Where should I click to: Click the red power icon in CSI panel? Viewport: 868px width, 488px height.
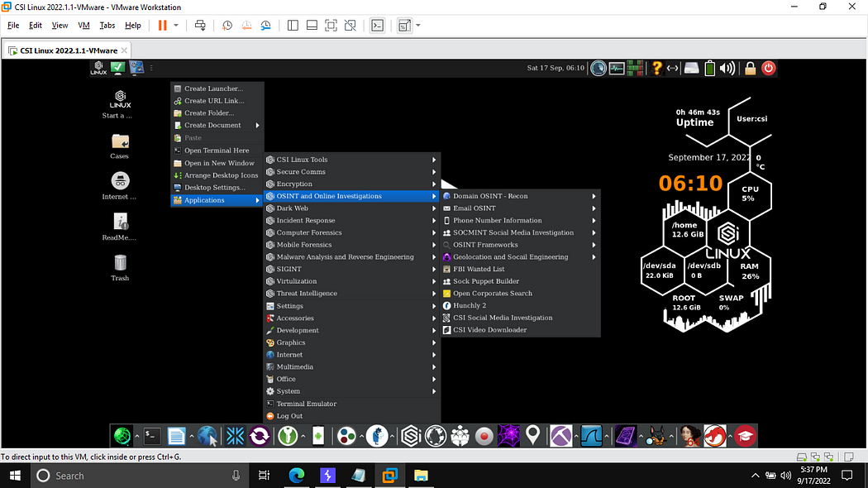tap(768, 68)
